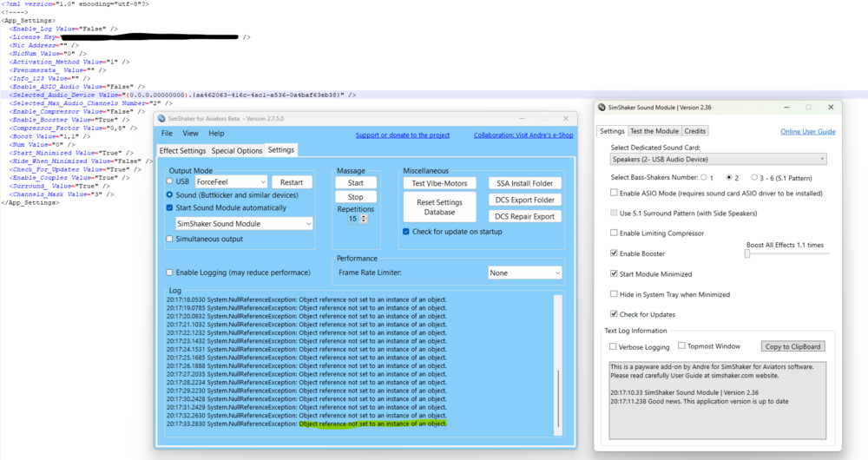Switch to the Effect Settings tab
This screenshot has width=868, height=460.
click(x=182, y=150)
